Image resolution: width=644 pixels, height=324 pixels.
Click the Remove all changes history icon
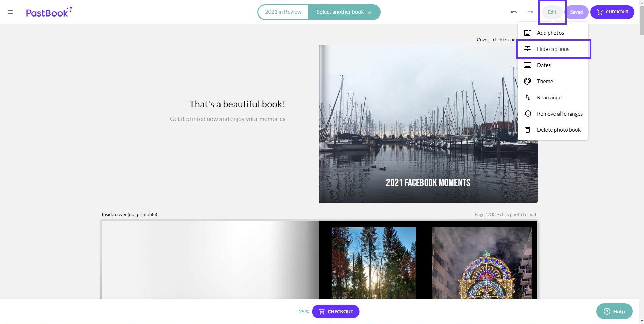[x=528, y=113]
